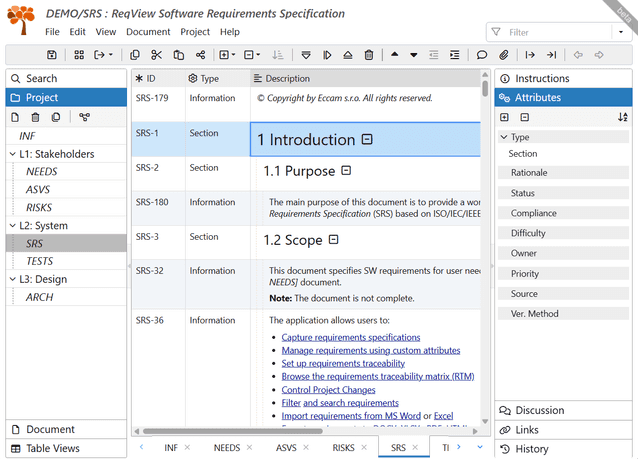Switch to the NEEDS document tab
Image resolution: width=638 pixels, height=459 pixels.
(227, 448)
